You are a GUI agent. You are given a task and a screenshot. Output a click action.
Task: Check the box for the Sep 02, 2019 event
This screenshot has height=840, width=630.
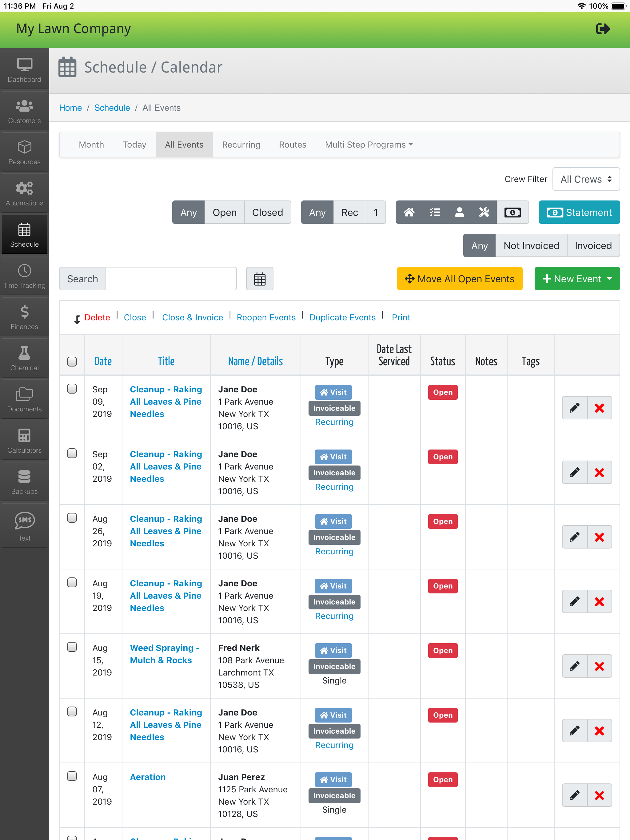pos(72,454)
